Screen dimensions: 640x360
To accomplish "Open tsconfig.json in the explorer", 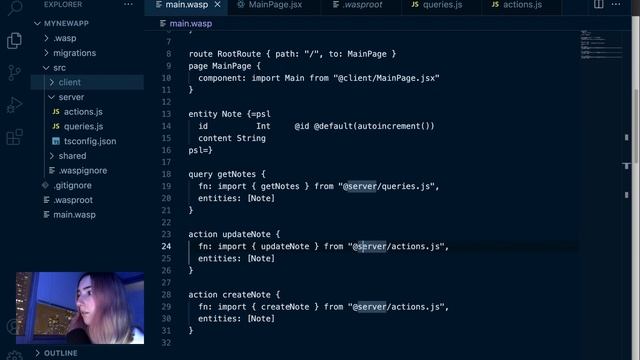I will 90,141.
